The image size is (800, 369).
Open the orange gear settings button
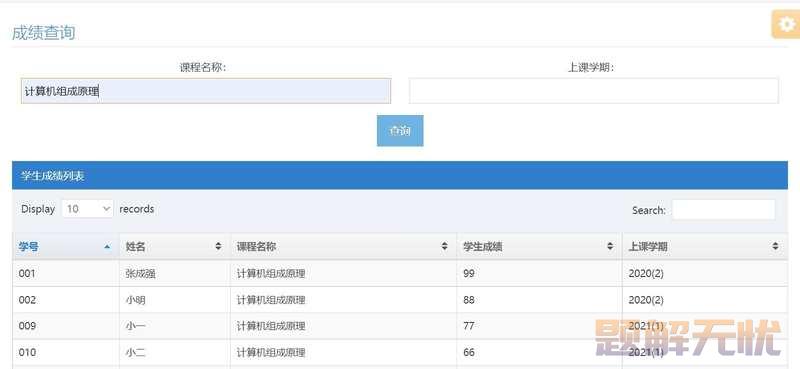coord(785,24)
